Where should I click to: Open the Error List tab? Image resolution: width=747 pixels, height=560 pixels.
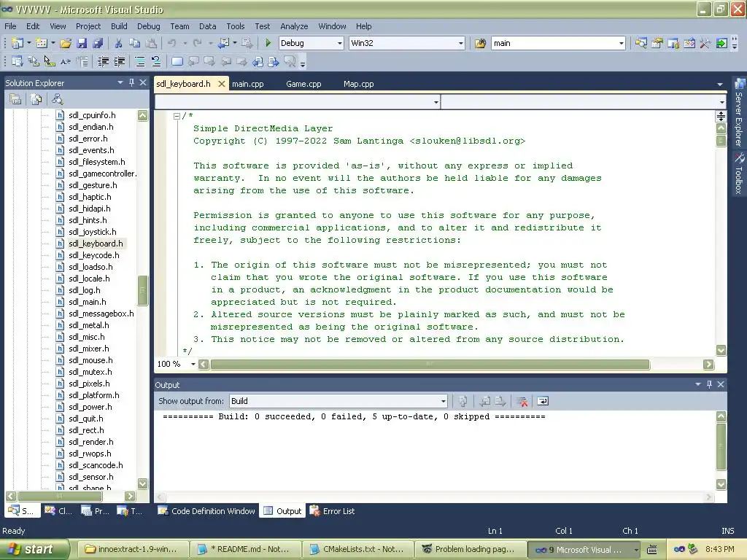tap(333, 511)
